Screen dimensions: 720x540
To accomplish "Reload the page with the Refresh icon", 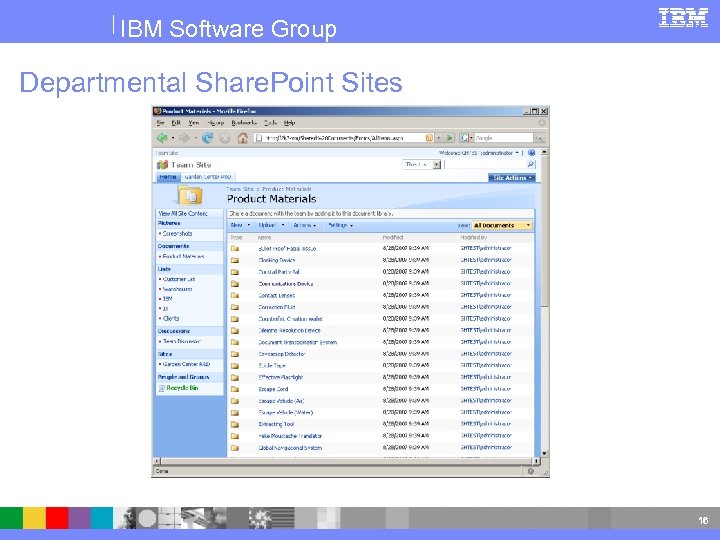I will (x=208, y=137).
